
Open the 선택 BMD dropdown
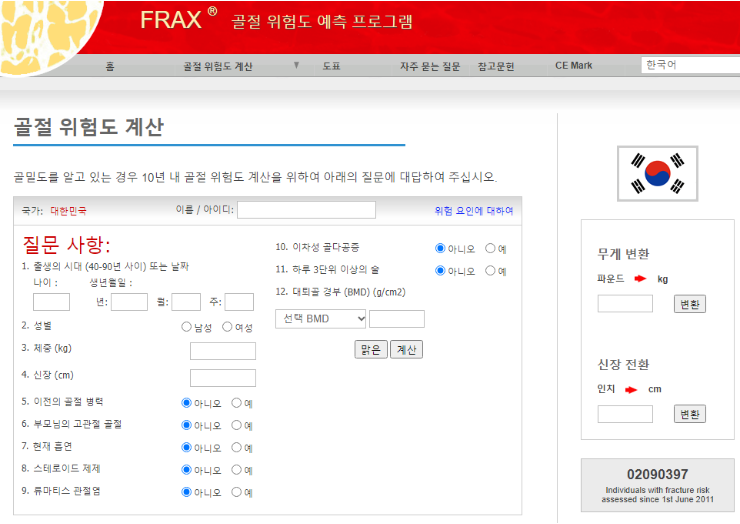click(x=320, y=319)
